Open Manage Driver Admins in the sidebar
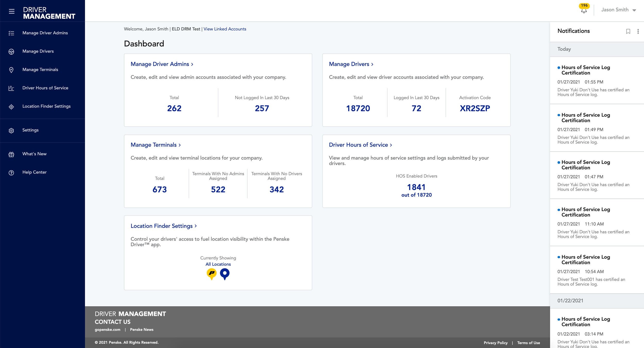 pos(45,33)
